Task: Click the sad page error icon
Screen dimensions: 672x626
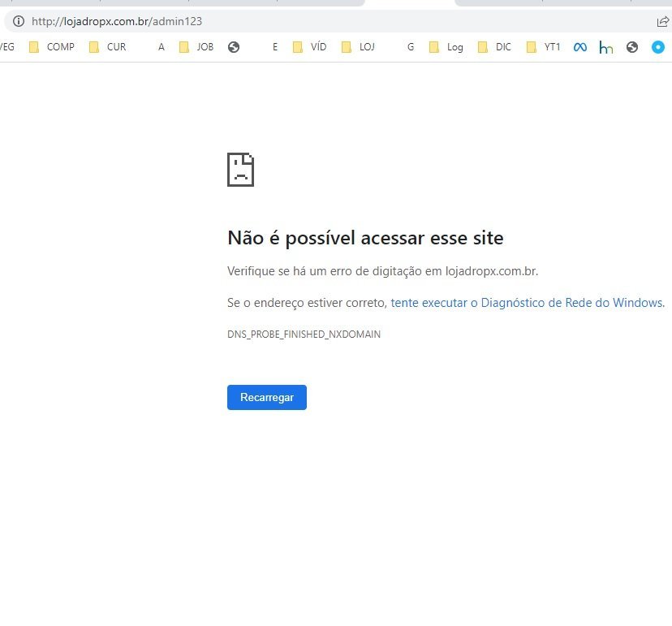Action: [x=240, y=170]
